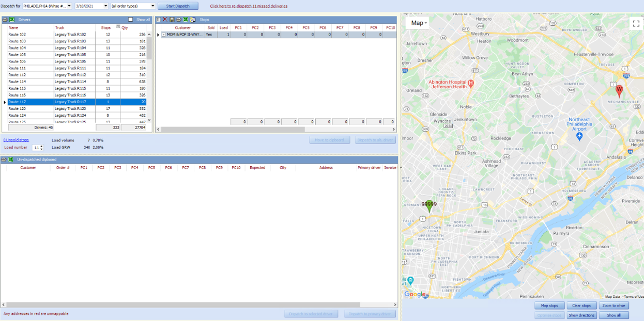644x321 pixels.
Task: Click the Customer column header in Stops
Action: (183, 27)
